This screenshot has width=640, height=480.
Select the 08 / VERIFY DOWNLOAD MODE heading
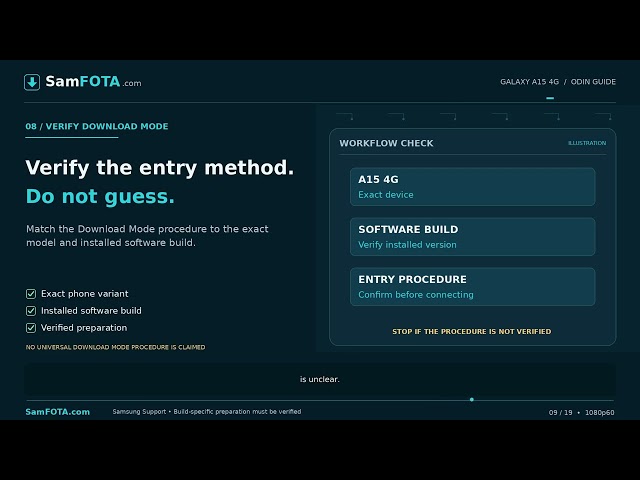pos(97,126)
